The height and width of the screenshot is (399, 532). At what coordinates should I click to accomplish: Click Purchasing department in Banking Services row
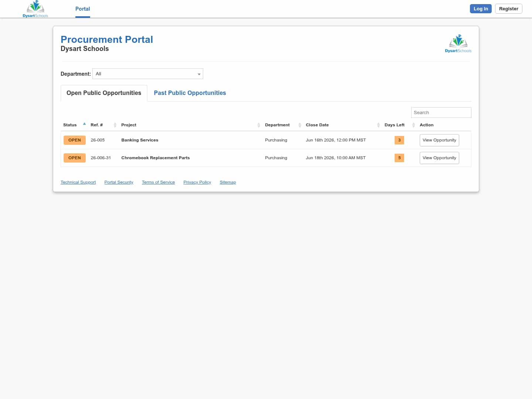[276, 140]
